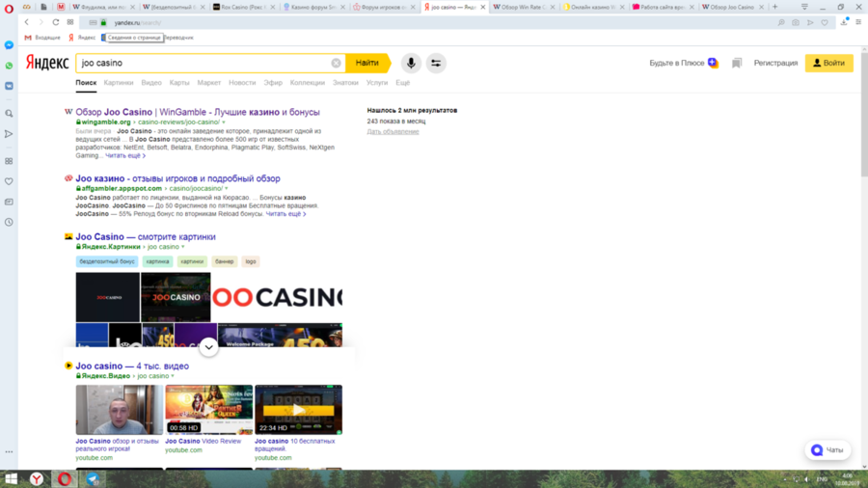Click the green padlock site info icon
The height and width of the screenshot is (488, 868).
point(103,23)
